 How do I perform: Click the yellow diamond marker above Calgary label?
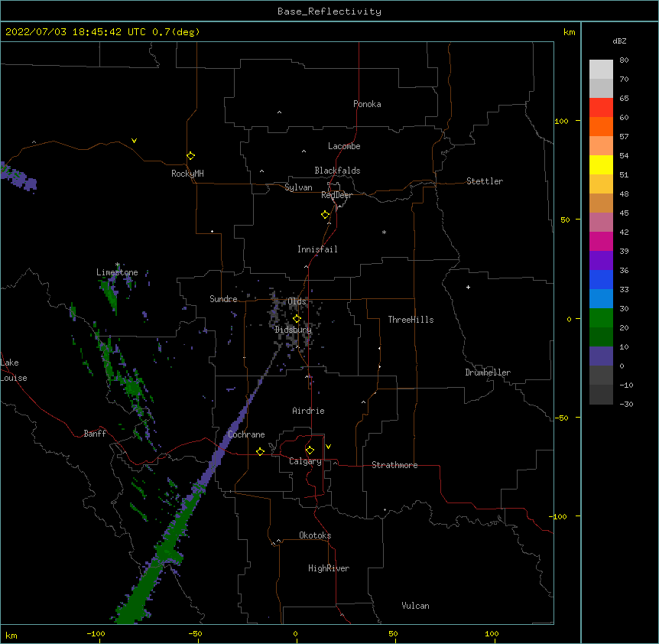310,450
